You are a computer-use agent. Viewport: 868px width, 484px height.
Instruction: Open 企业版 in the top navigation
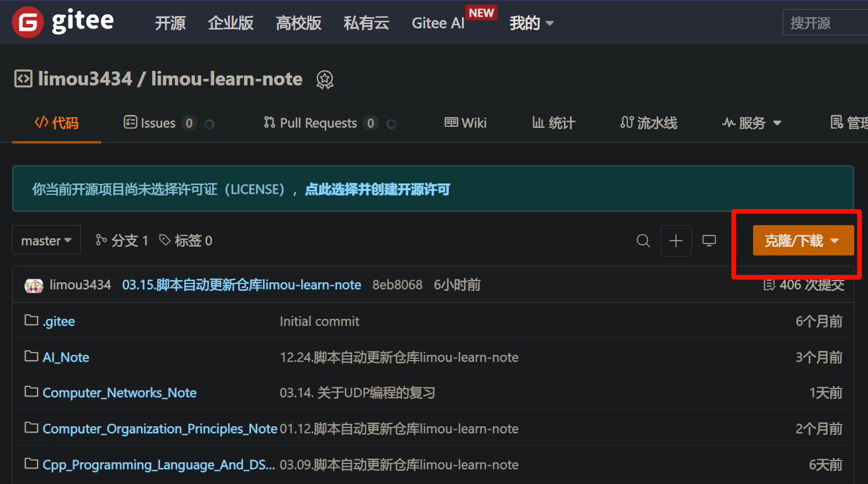pyautogui.click(x=230, y=23)
